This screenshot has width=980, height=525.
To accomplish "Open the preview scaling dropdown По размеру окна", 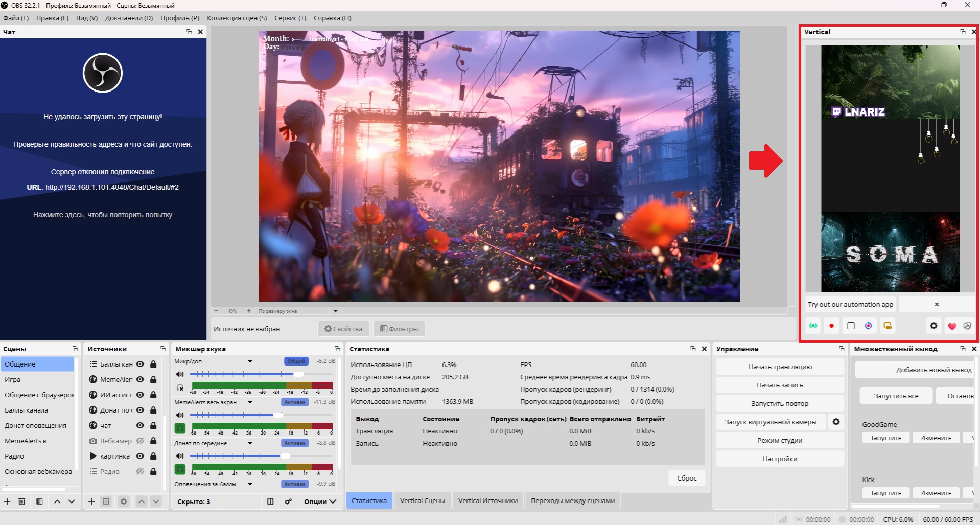I will (x=298, y=311).
